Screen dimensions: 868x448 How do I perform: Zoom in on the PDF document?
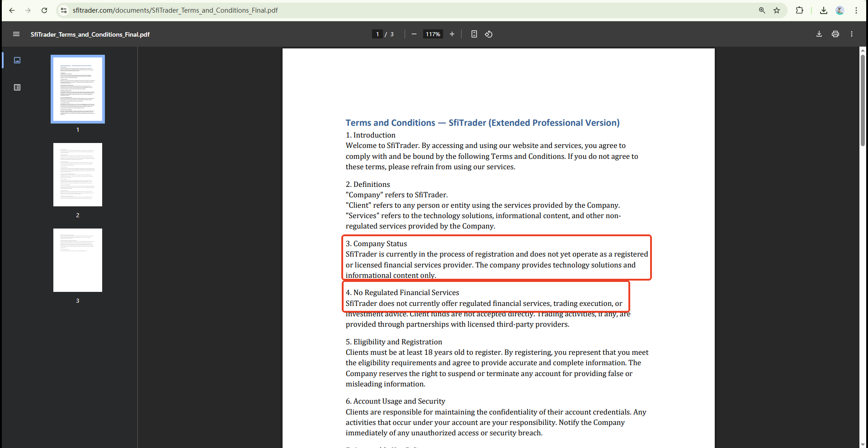pos(452,34)
